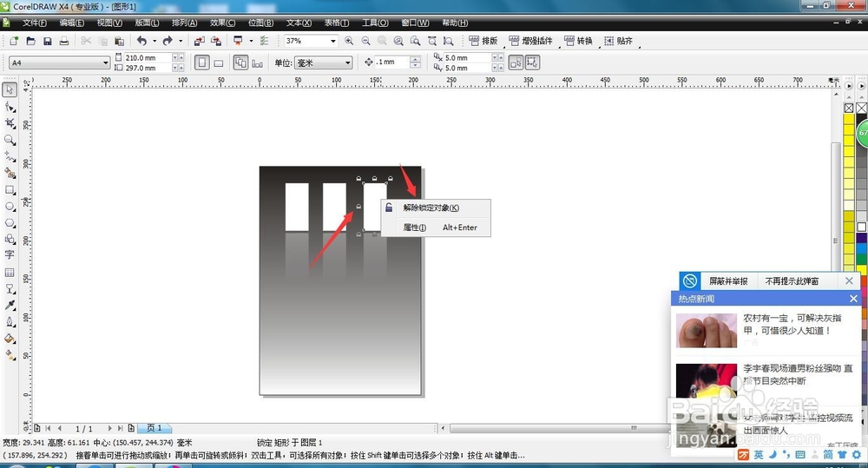Select the Ellipse tool
The width and height of the screenshot is (868, 468).
[x=10, y=206]
